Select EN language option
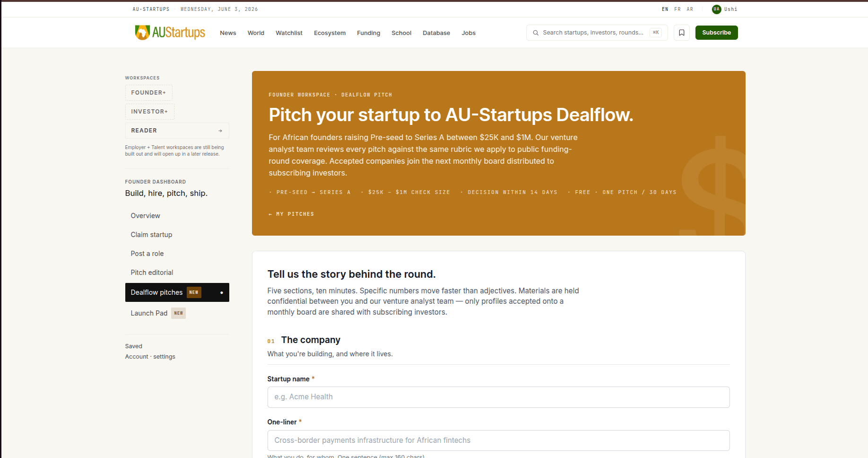Viewport: 868px width, 458px height. click(665, 9)
